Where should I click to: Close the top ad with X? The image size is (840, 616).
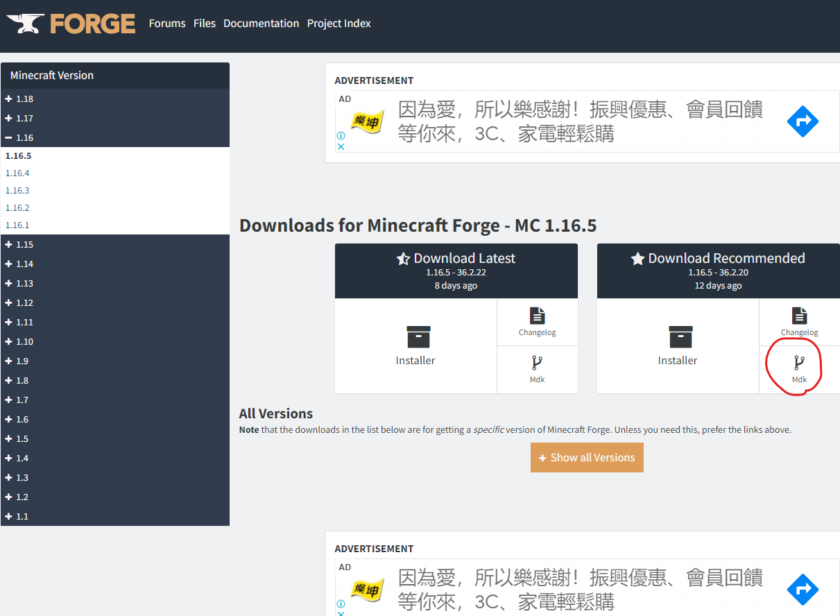(x=341, y=146)
